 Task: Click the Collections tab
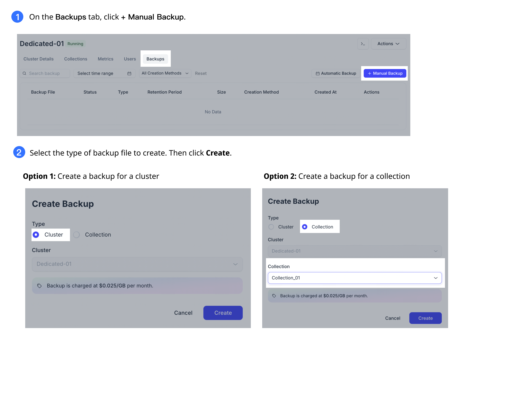[x=75, y=59]
